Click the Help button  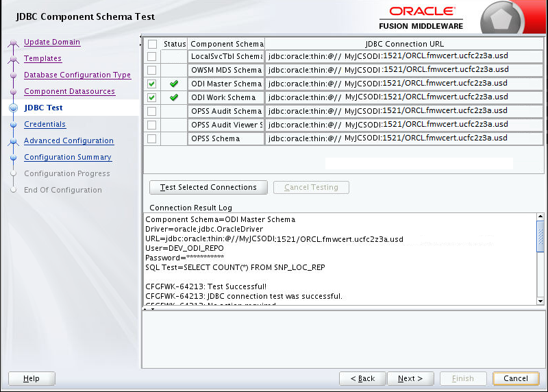click(32, 378)
